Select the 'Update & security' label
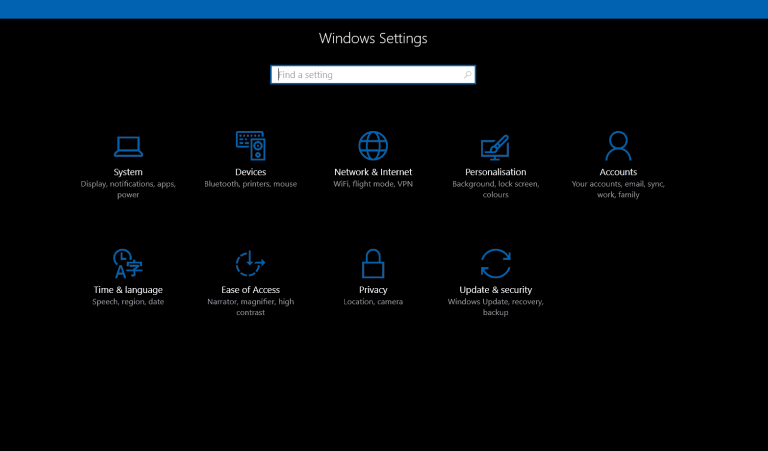Viewport: 768px width, 451px height. [x=496, y=290]
